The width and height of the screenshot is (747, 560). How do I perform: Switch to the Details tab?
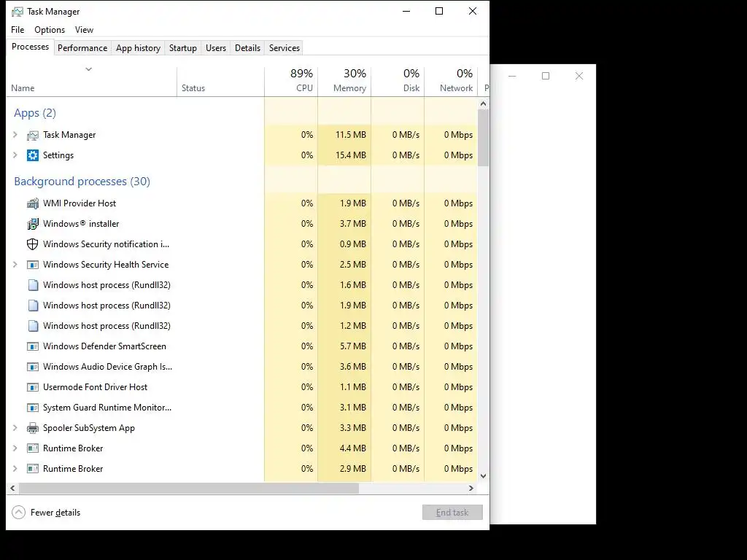coord(248,48)
